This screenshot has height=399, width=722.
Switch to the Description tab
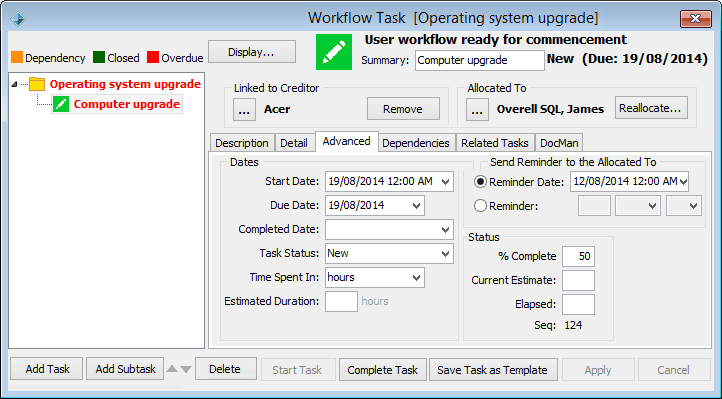point(242,143)
